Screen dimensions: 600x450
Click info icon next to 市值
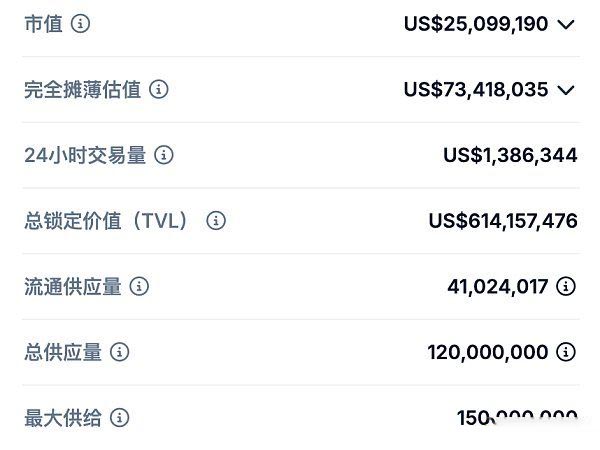[x=80, y=24]
